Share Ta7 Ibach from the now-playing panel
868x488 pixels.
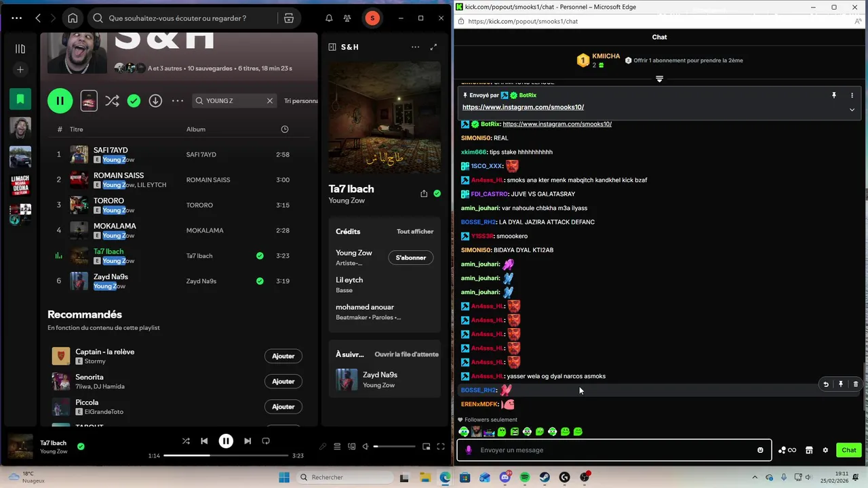point(424,193)
